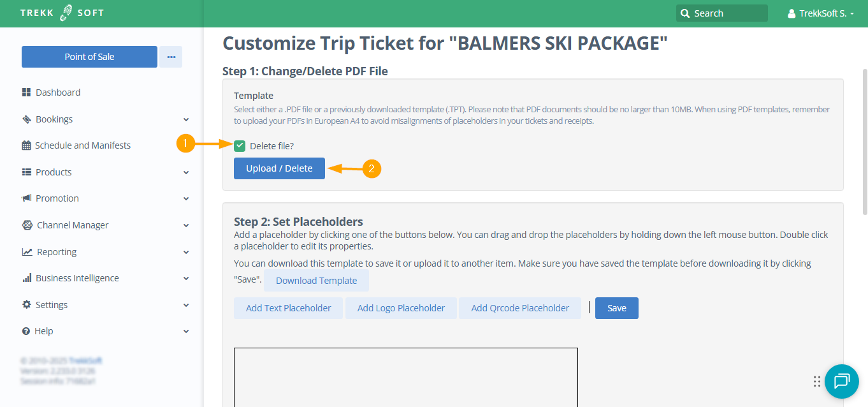Viewport: 868px width, 407px height.
Task: Open the Help menu item
Action: pyautogui.click(x=45, y=331)
